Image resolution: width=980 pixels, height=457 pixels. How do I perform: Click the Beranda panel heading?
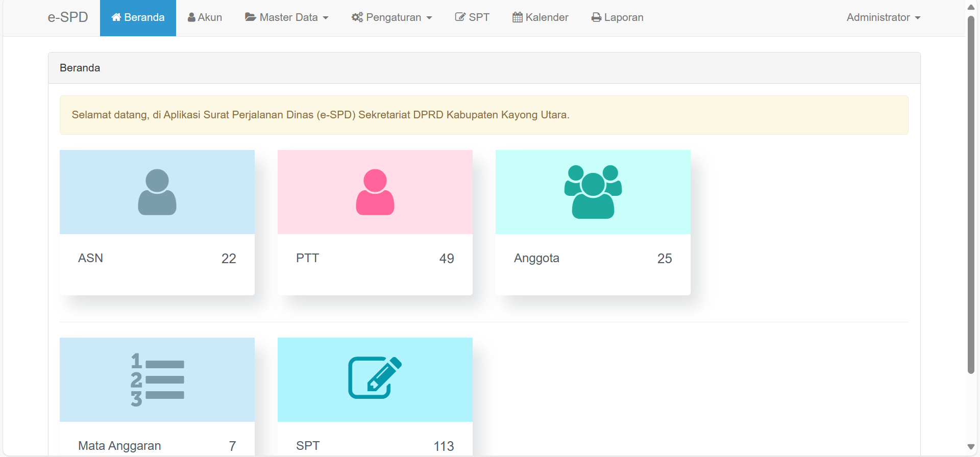point(80,68)
